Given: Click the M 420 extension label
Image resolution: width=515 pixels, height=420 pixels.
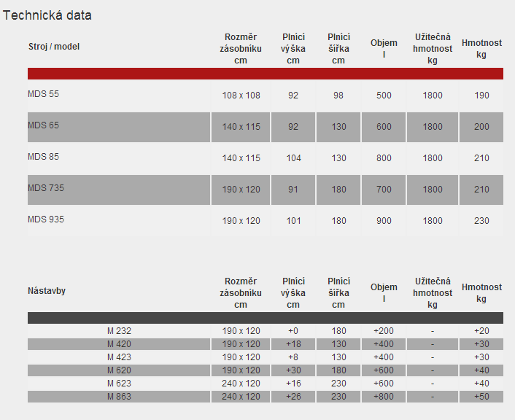Looking at the screenshot, I should click(119, 344).
